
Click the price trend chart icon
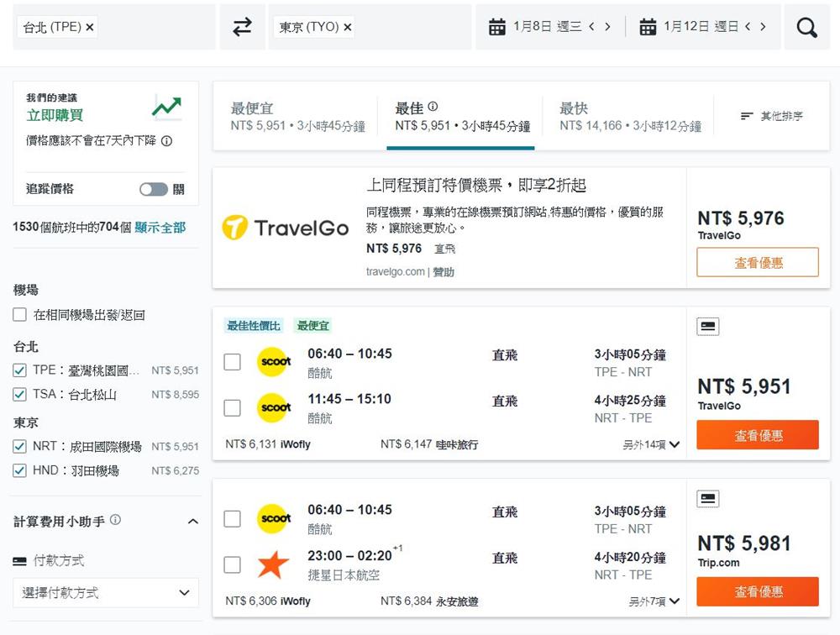[x=166, y=107]
